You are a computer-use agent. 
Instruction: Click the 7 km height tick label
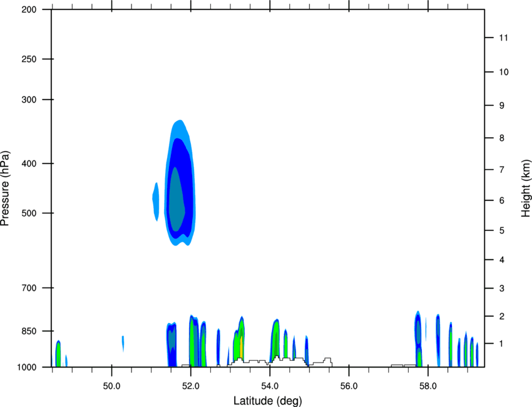pos(501,170)
